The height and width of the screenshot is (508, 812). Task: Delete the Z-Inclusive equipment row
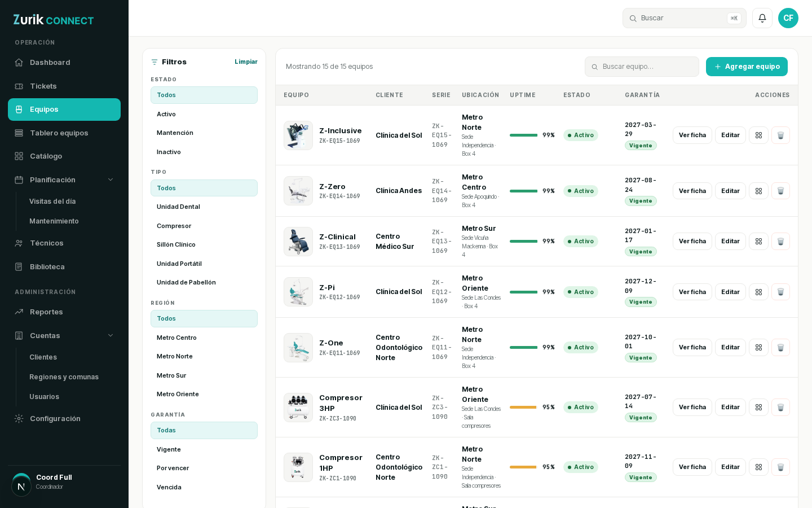(780, 135)
